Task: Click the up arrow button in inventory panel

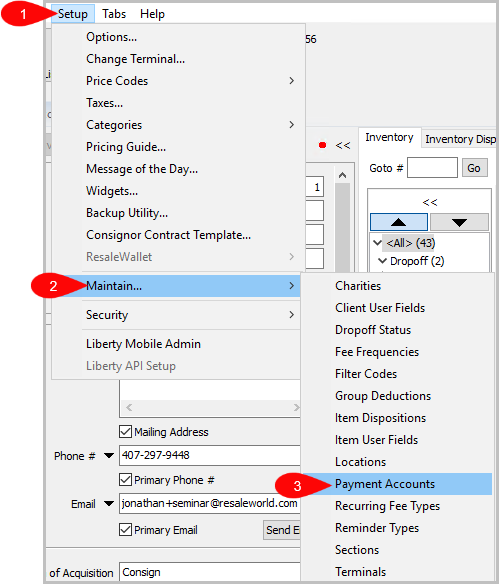Action: point(399,222)
